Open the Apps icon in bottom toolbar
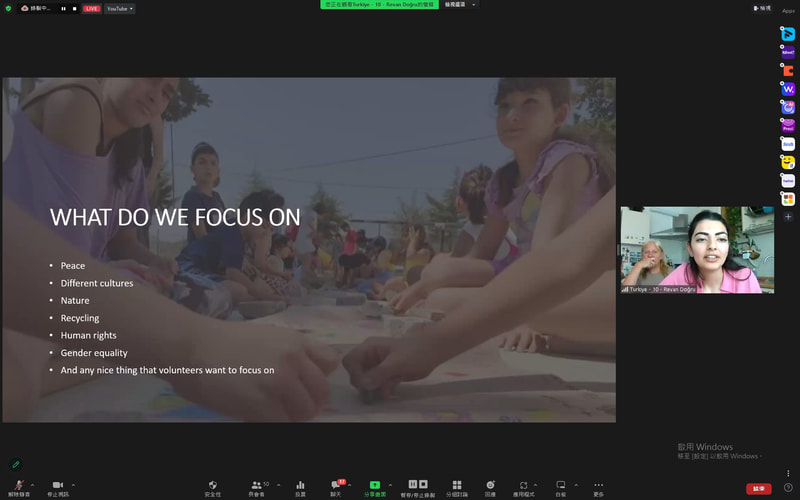This screenshot has height=500, width=800. (x=523, y=487)
